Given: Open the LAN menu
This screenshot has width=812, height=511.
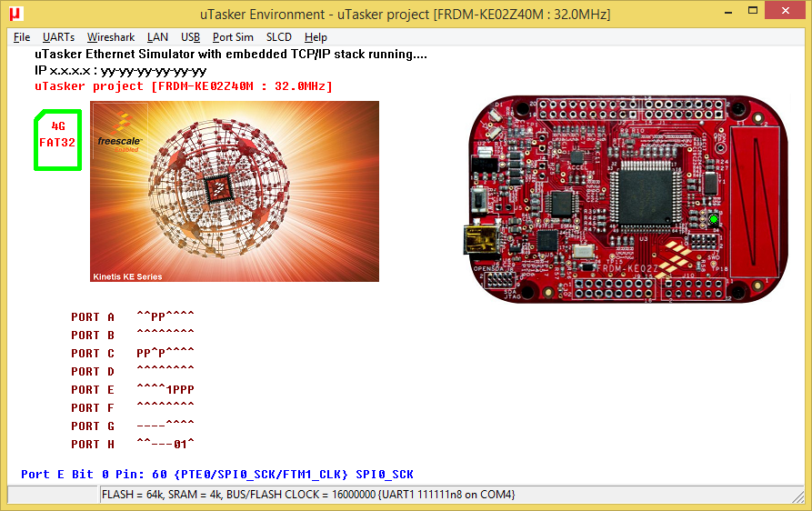Looking at the screenshot, I should [157, 37].
